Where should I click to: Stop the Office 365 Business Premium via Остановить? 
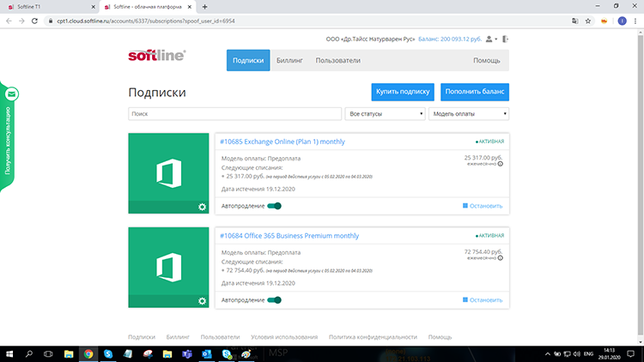[483, 300]
